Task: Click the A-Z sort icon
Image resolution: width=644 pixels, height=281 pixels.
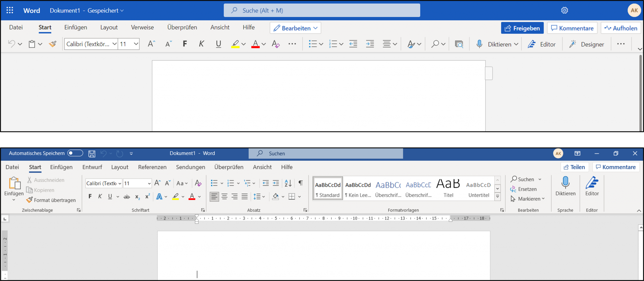Action: pyautogui.click(x=288, y=183)
